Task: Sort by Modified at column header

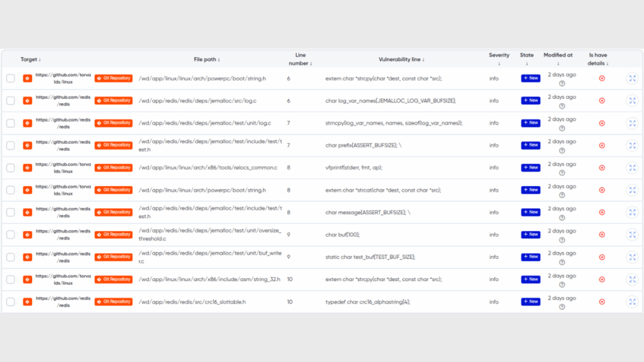Action: (558, 59)
